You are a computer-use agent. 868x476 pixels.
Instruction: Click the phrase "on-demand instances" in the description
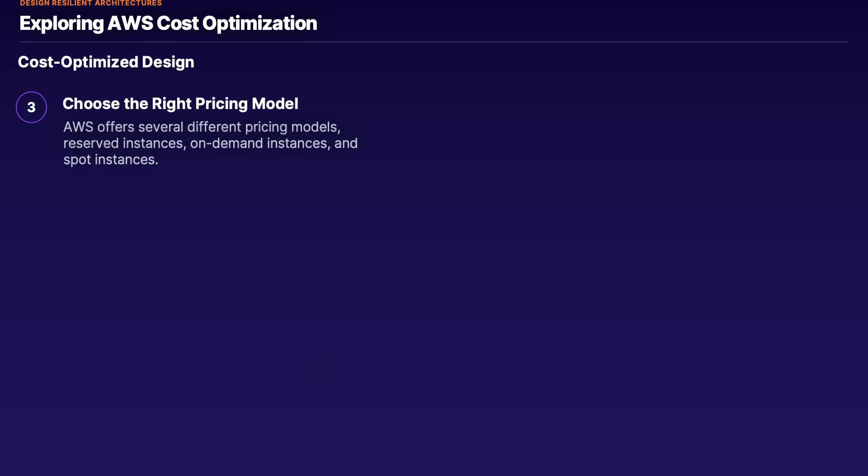click(x=259, y=143)
